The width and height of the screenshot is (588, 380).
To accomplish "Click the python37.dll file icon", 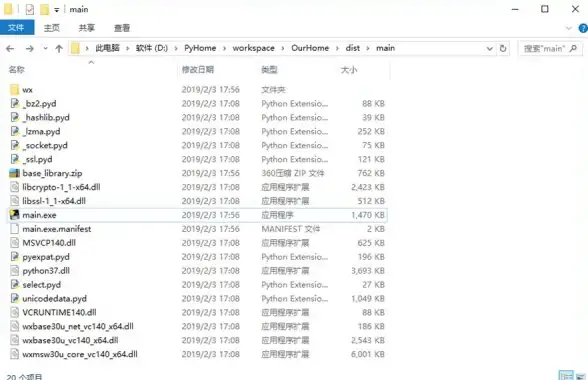I will 14,270.
